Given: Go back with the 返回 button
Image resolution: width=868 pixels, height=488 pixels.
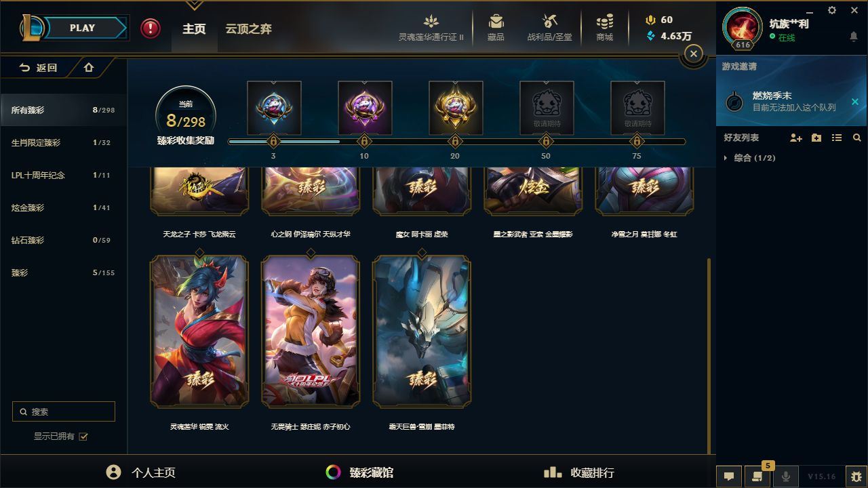Looking at the screenshot, I should (x=38, y=68).
